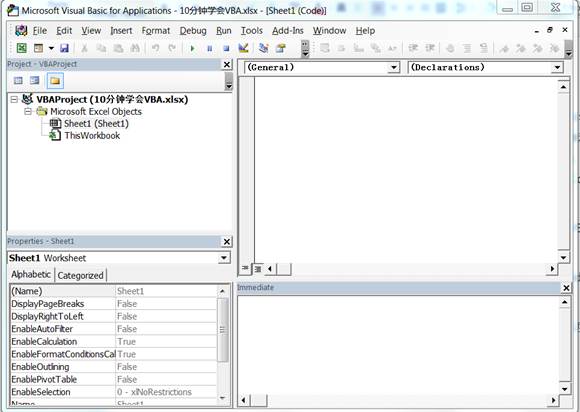Toggle Design Mode icon in toolbar
This screenshot has width=580, height=412.
(243, 48)
